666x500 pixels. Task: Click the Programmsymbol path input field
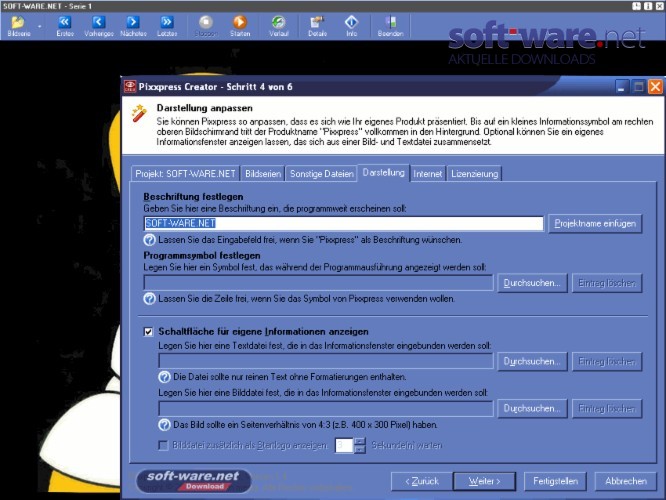tap(319, 282)
